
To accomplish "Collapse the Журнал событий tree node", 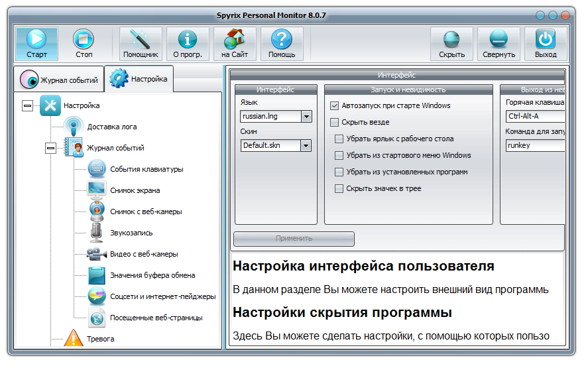I will pos(50,148).
